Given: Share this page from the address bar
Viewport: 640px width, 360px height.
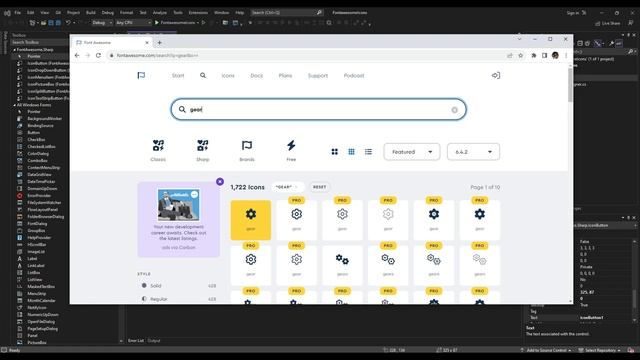Looking at the screenshot, I should pos(509,56).
